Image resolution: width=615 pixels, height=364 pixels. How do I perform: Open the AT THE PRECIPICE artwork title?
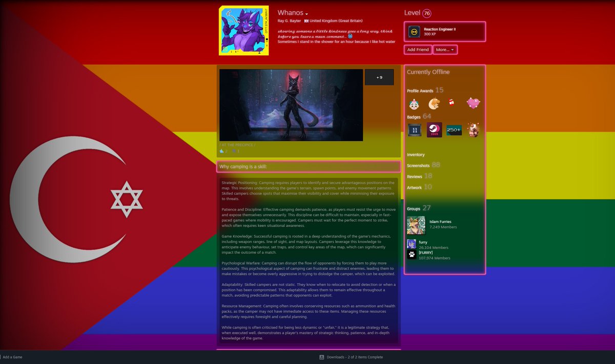[x=237, y=145]
